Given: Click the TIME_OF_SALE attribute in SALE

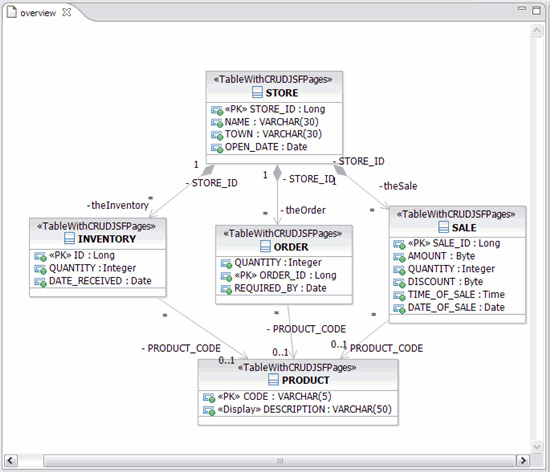Looking at the screenshot, I should [x=456, y=295].
